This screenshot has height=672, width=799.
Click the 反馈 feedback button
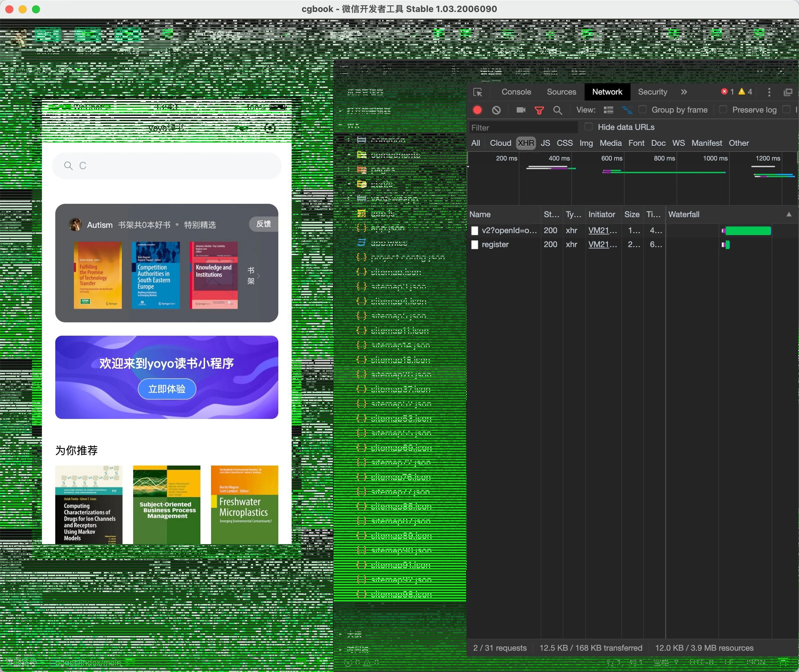pos(264,224)
